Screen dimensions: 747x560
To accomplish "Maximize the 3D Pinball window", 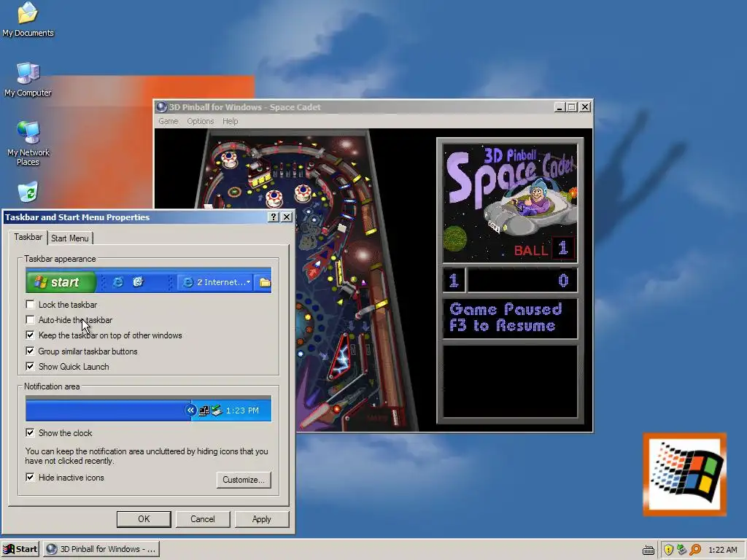I will pyautogui.click(x=571, y=107).
